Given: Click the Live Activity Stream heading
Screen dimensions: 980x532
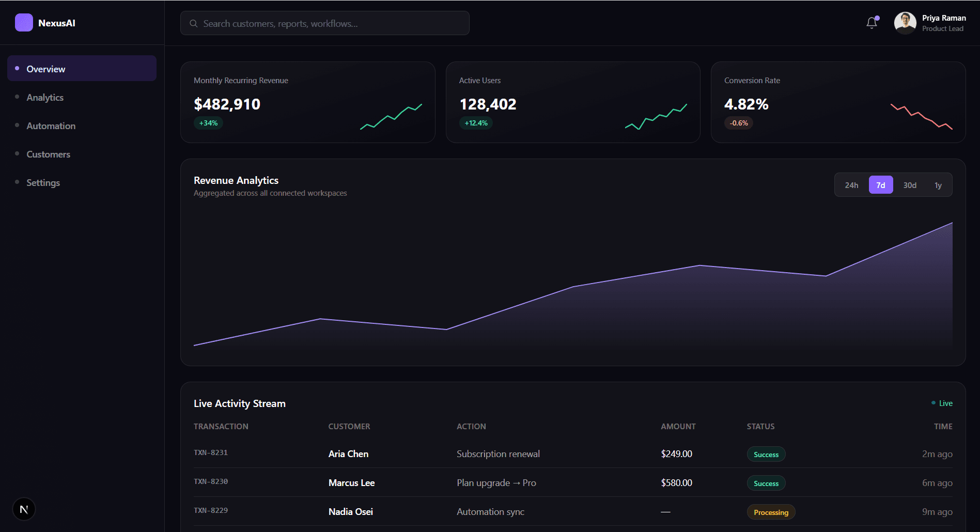Looking at the screenshot, I should (240, 403).
